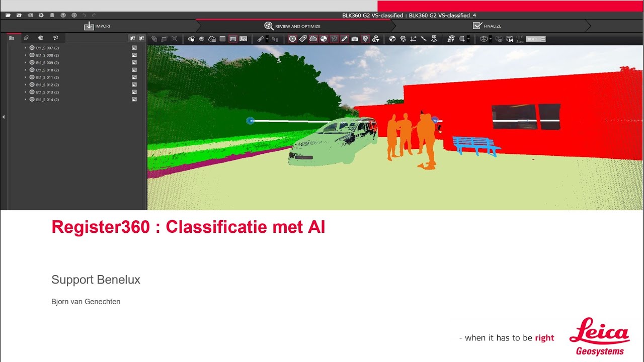
Task: Expand the Et1_S 010 (2) setup
Action: click(26, 70)
